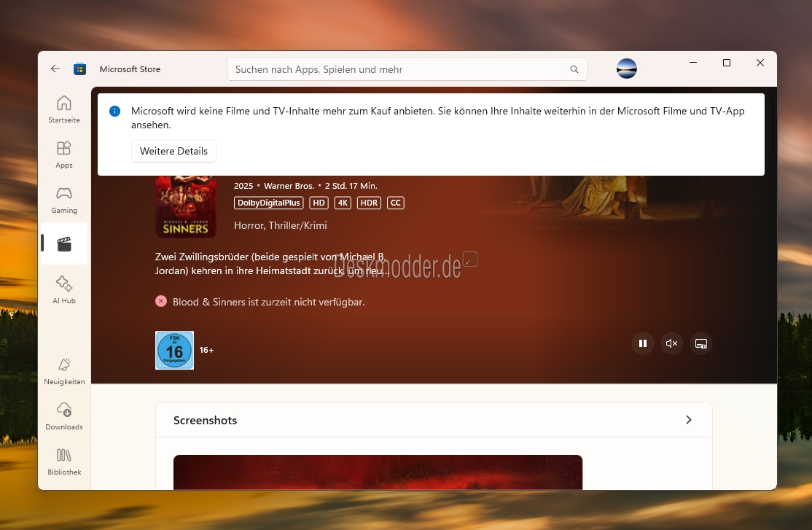The height and width of the screenshot is (530, 812).
Task: Click the 16+ age label
Action: tap(206, 350)
